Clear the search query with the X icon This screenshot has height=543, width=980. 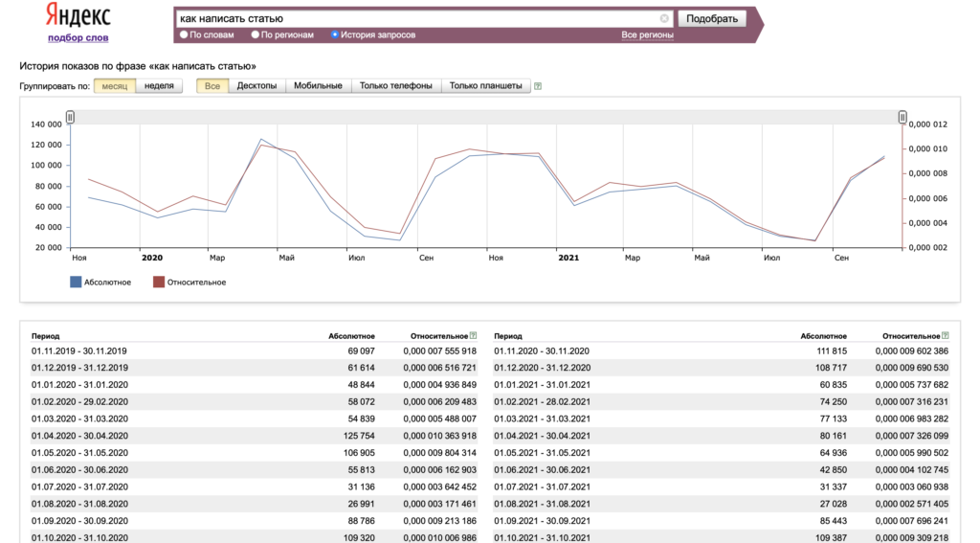coord(664,19)
